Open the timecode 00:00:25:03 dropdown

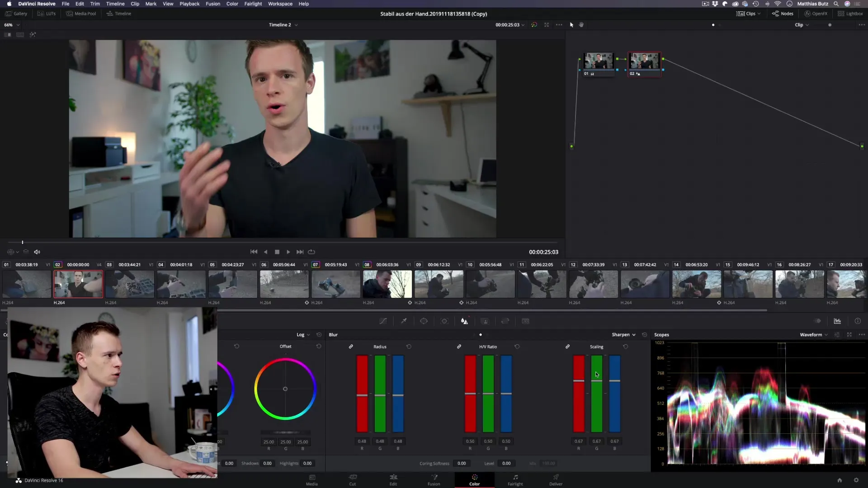pyautogui.click(x=510, y=25)
